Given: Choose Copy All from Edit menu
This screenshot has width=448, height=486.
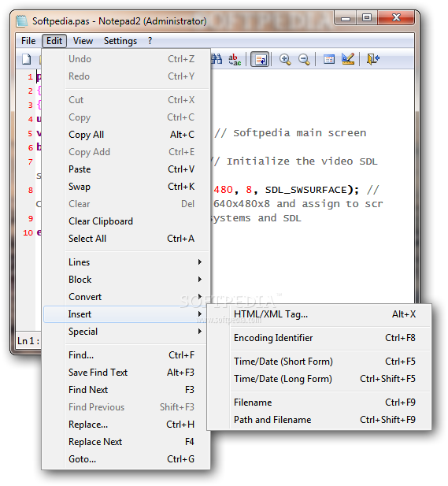Looking at the screenshot, I should tap(127, 135).
